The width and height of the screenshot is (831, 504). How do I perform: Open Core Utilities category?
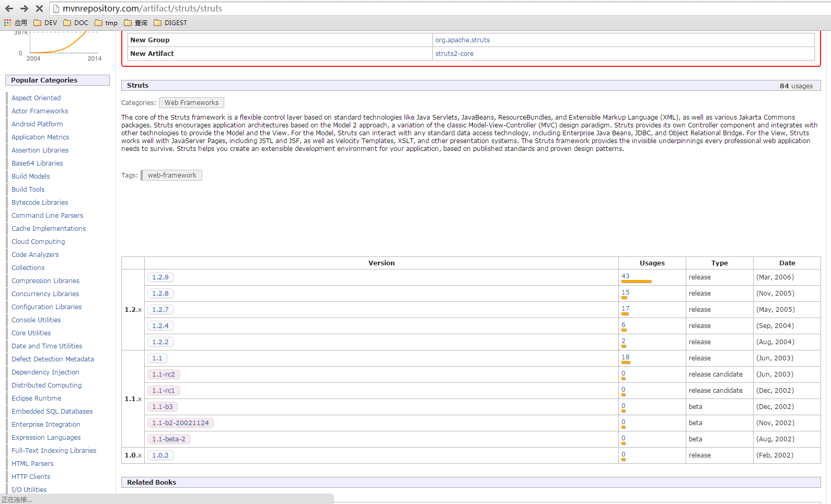31,333
